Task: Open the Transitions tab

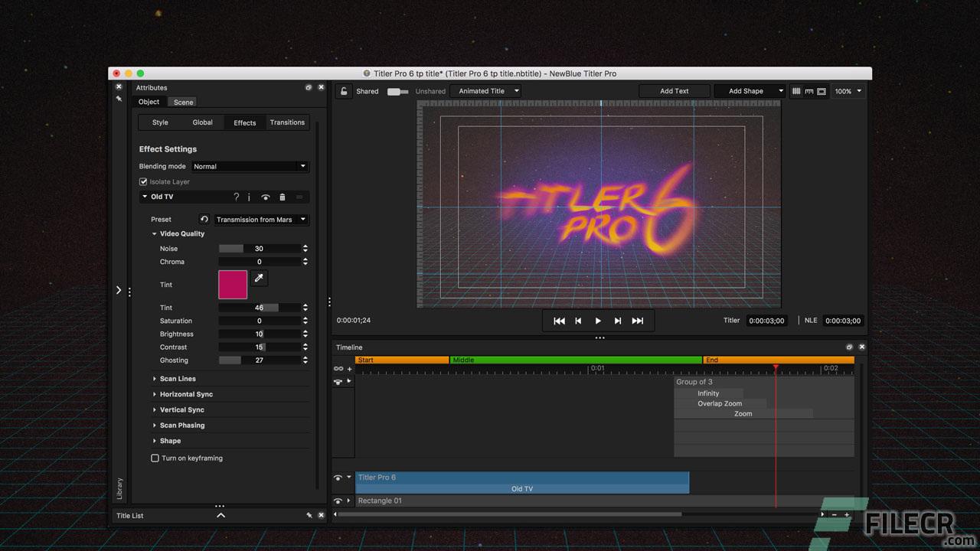Action: click(x=287, y=122)
